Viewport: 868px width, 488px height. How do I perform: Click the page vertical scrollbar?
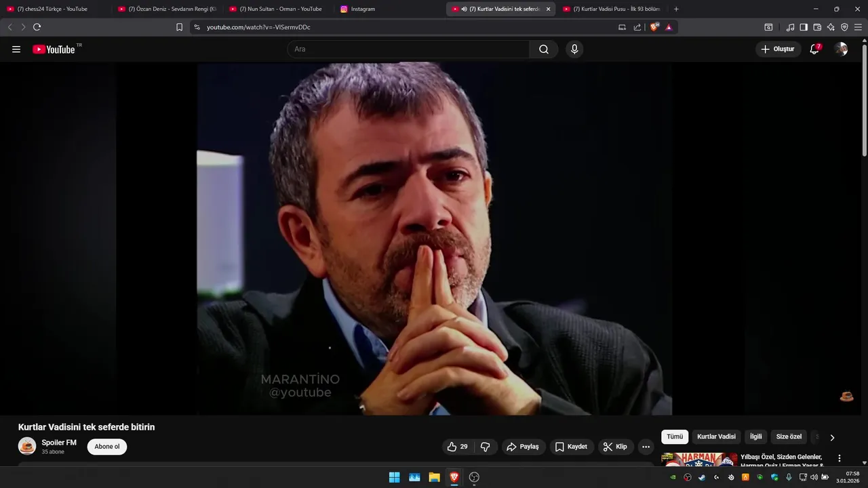click(864, 100)
